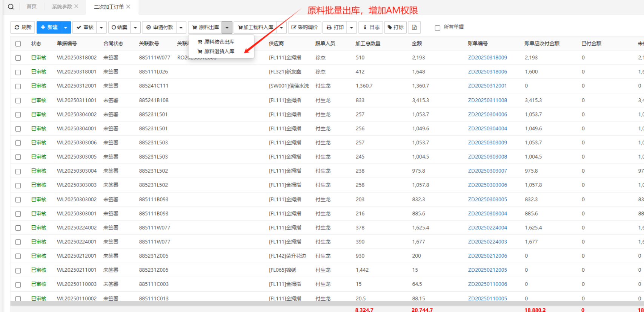
Task: Click the 新建 create button
Action: tap(49, 28)
